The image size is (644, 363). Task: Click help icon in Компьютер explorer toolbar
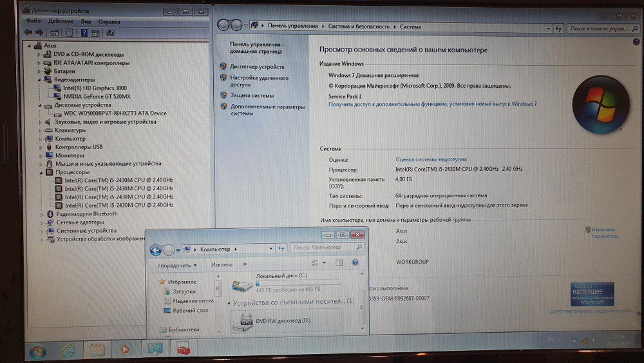355,262
